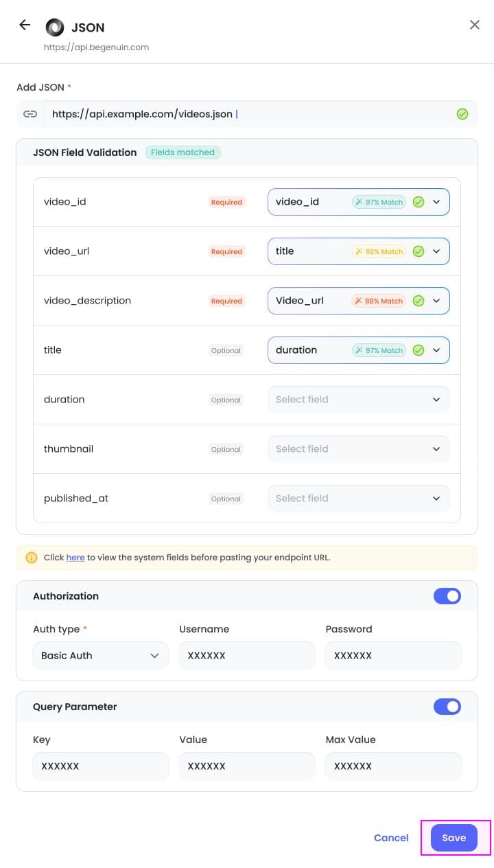Viewport: 494px width, 868px height.
Task: Click the info icon in yellow notice
Action: [x=32, y=558]
